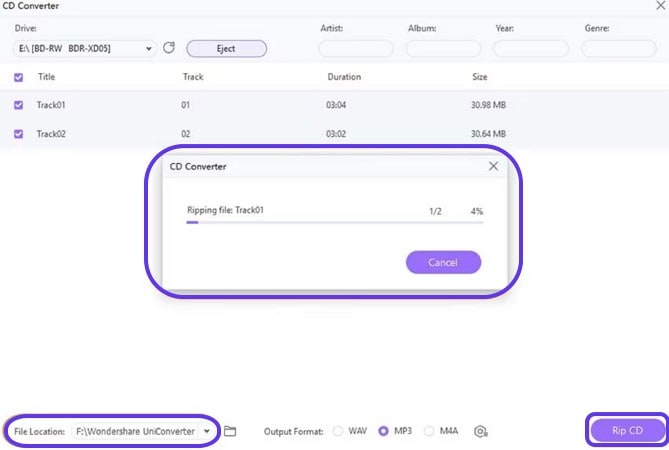Close the main CD Converter window
The image size is (669, 450).
pos(660,6)
